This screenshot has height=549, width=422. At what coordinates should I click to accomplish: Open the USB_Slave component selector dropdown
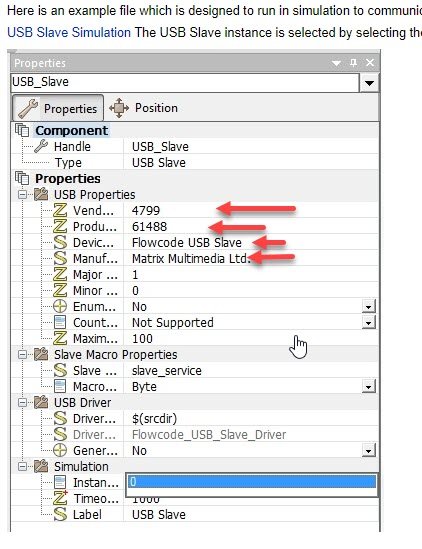[369, 83]
